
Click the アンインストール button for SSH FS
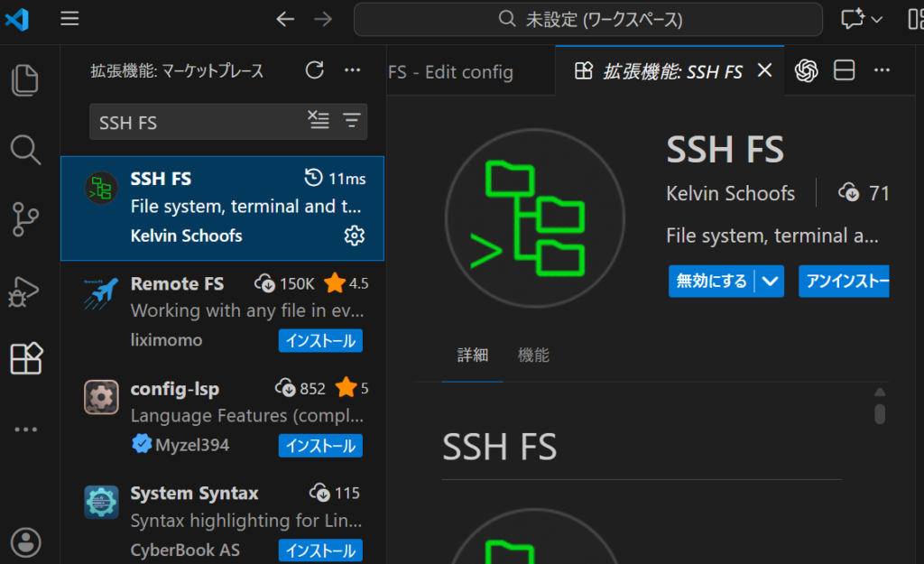point(844,281)
